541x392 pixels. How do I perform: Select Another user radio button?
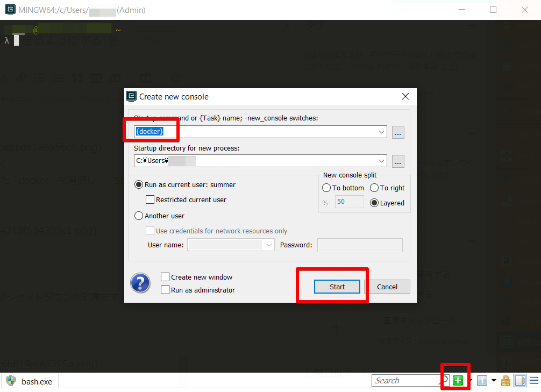(138, 216)
